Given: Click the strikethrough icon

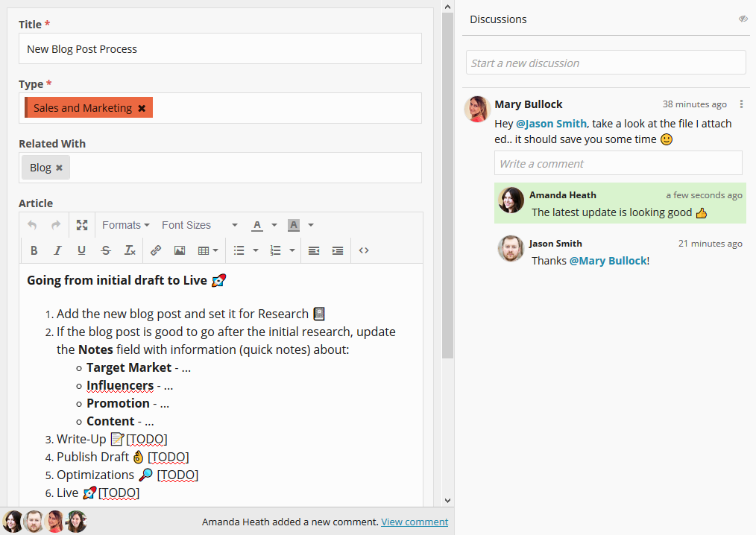Looking at the screenshot, I should point(106,250).
